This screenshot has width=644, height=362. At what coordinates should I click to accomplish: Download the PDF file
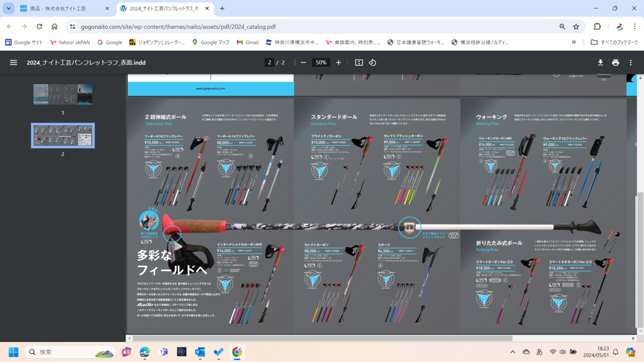pyautogui.click(x=600, y=63)
